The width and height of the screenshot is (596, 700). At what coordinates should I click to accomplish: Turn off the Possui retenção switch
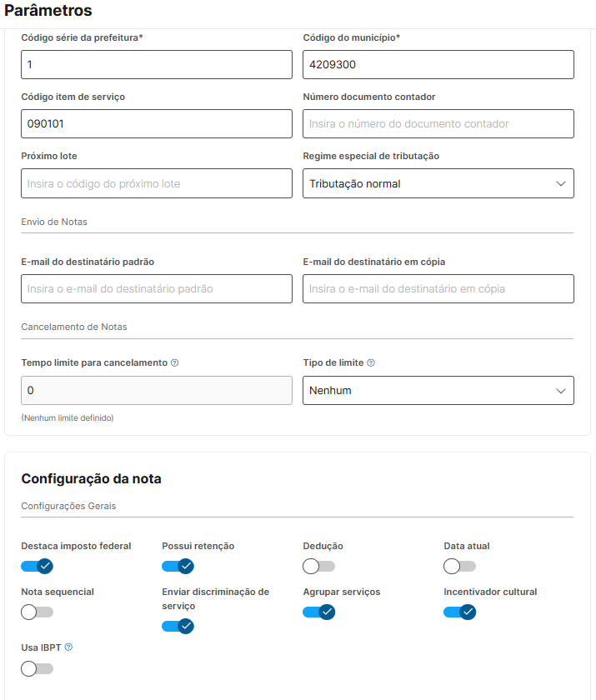[178, 567]
